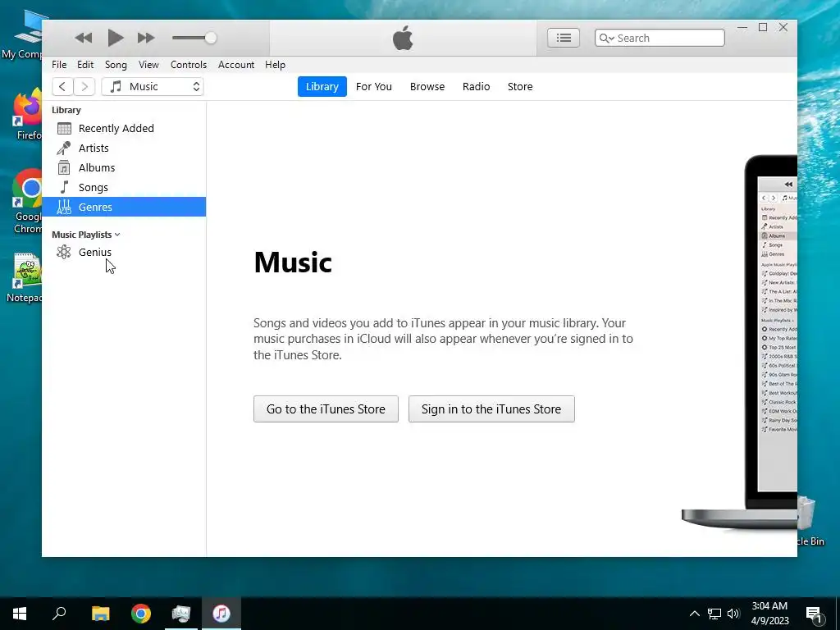The width and height of the screenshot is (840, 630).
Task: Click the Songs note icon in sidebar
Action: click(64, 187)
